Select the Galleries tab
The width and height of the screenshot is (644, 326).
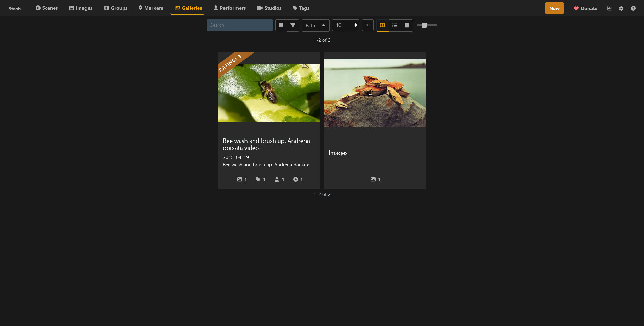pyautogui.click(x=187, y=8)
